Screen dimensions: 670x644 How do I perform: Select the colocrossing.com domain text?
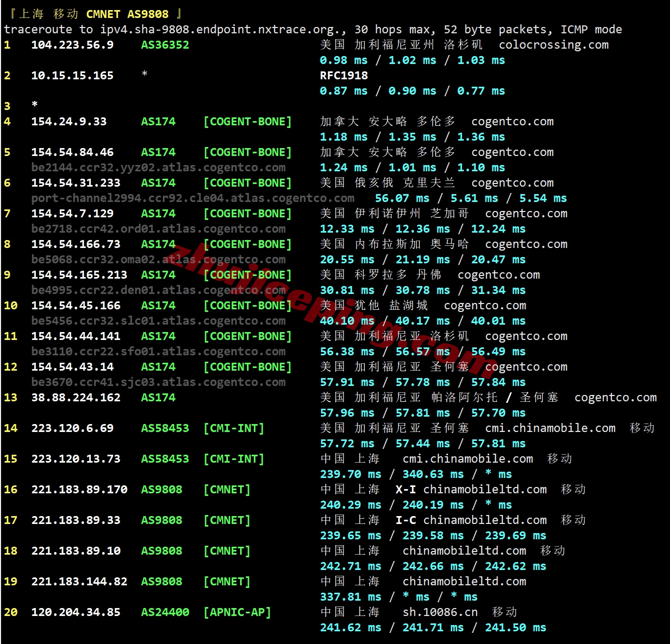(x=554, y=45)
